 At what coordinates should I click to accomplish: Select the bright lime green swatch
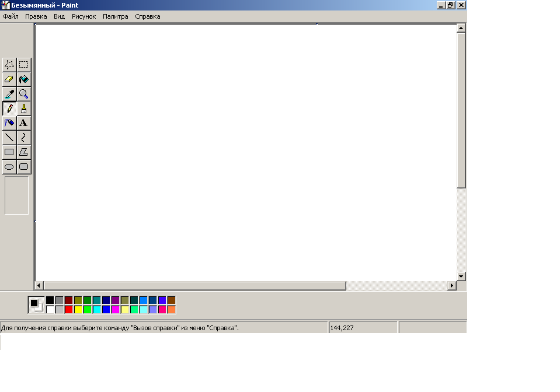pyautogui.click(x=88, y=310)
